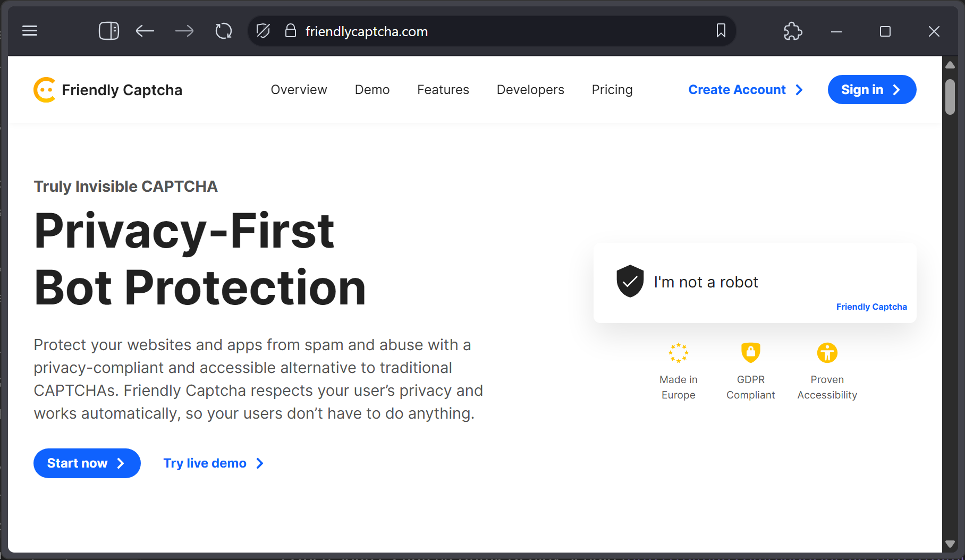Reload the page with the refresh icon

tap(224, 31)
